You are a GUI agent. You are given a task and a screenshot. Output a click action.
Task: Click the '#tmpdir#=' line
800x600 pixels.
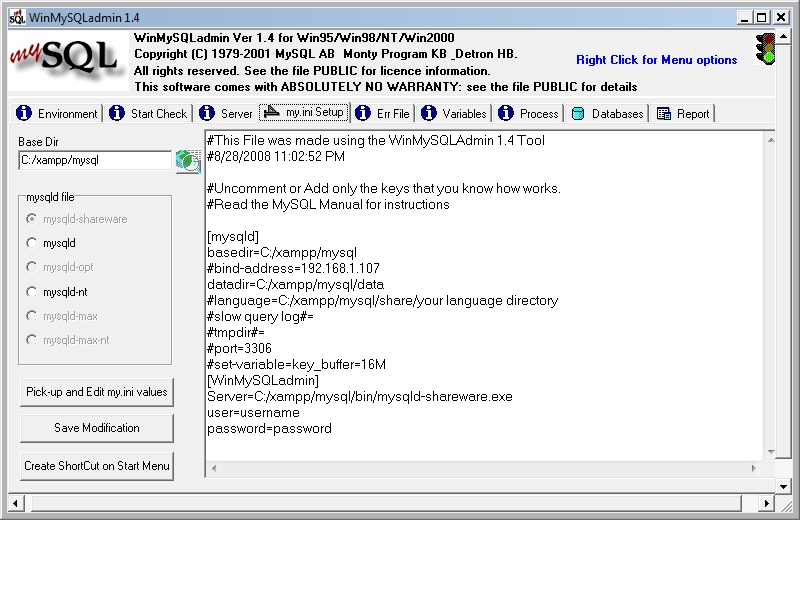pyautogui.click(x=235, y=333)
